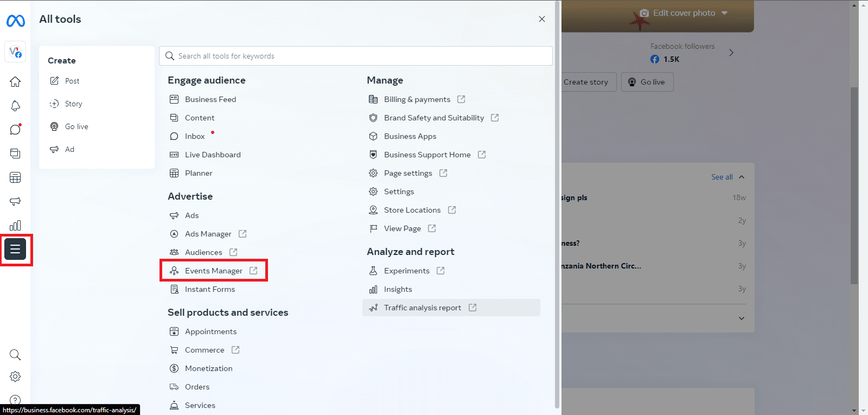Viewport: 868px width, 415px height.
Task: Click the search magnifier in sidebar
Action: [x=15, y=355]
